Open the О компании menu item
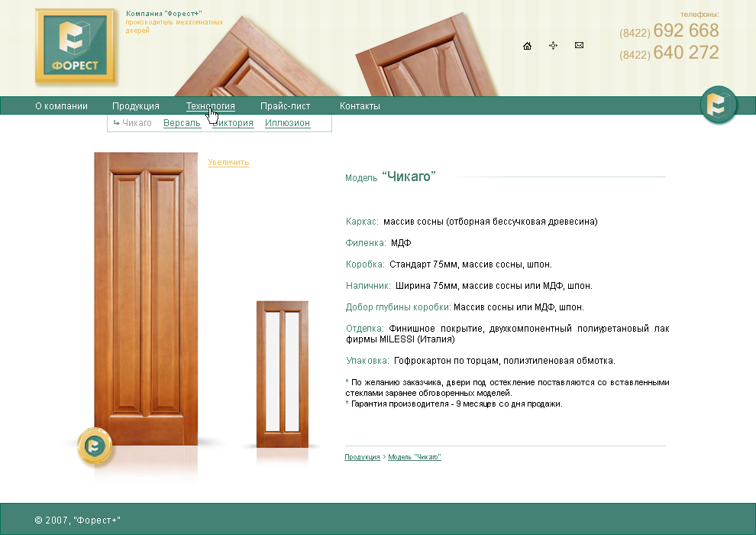The image size is (756, 535). [x=61, y=106]
